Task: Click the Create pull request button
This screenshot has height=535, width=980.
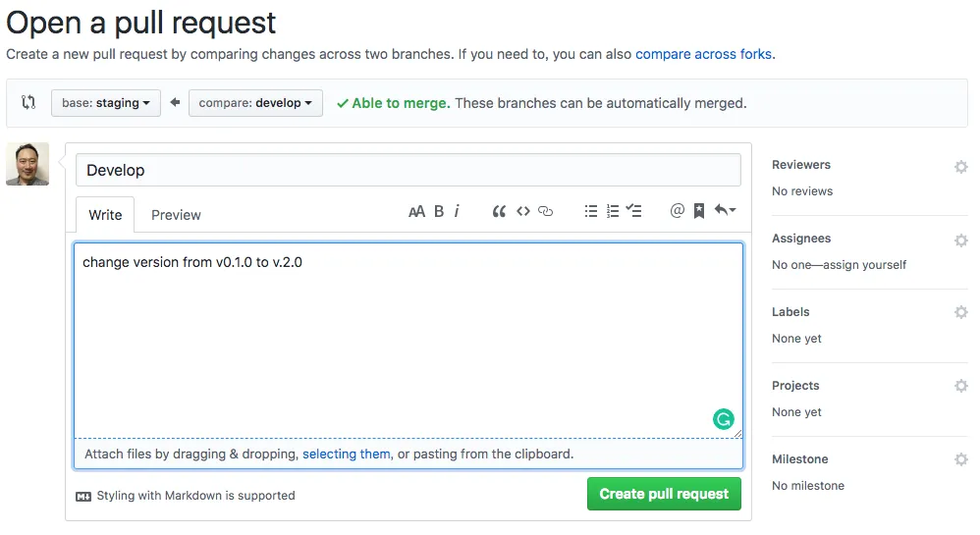Action: (x=664, y=494)
